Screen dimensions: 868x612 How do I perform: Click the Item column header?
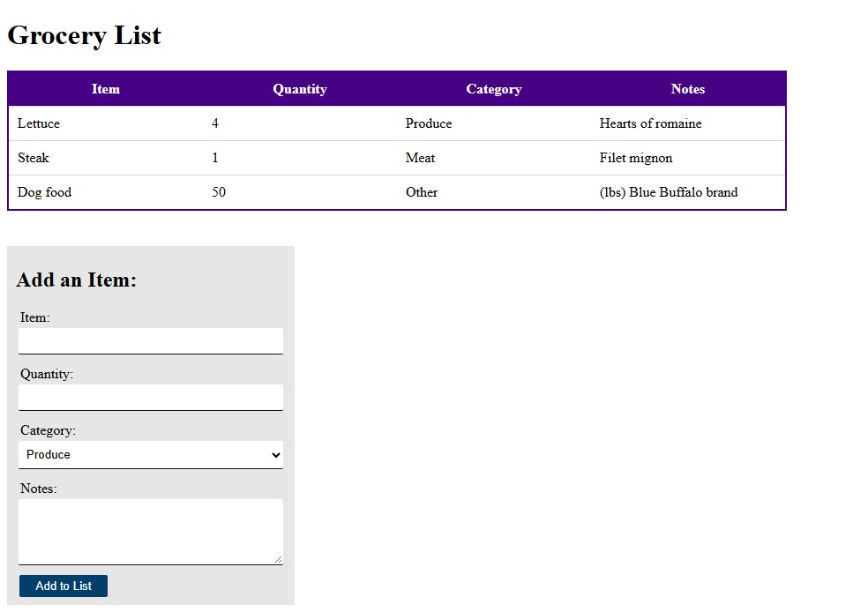106,89
